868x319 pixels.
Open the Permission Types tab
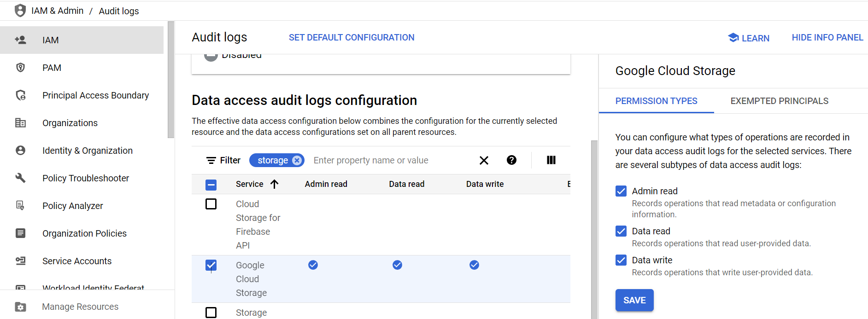(656, 101)
